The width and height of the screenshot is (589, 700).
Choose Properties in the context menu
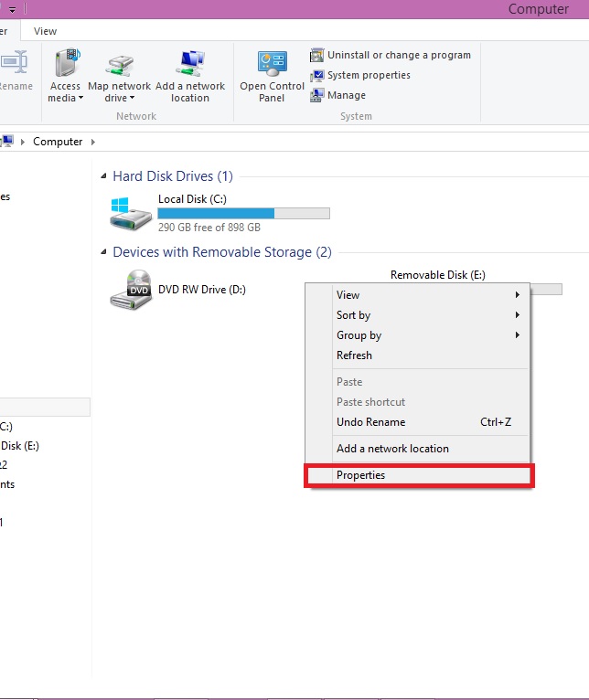pyautogui.click(x=418, y=475)
